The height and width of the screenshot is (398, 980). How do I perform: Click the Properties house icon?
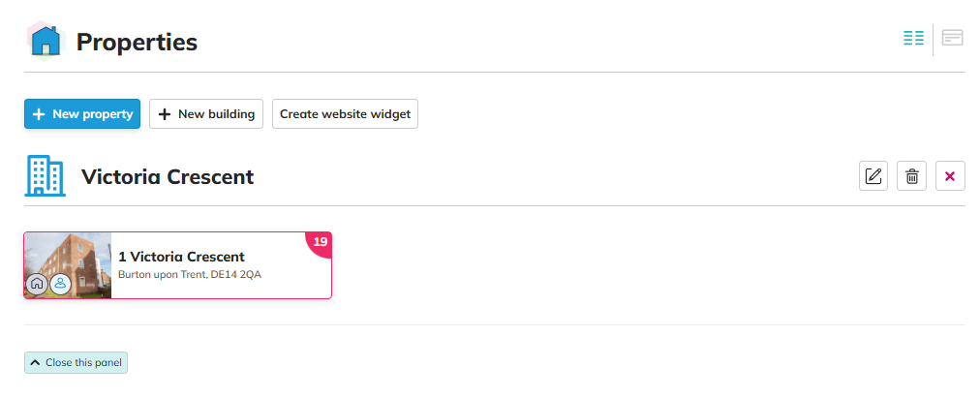click(45, 42)
